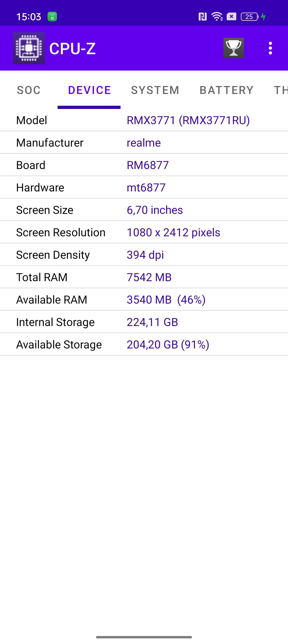Open the partially visible TH tab
Screen dimensions: 288x644
pyautogui.click(x=281, y=90)
